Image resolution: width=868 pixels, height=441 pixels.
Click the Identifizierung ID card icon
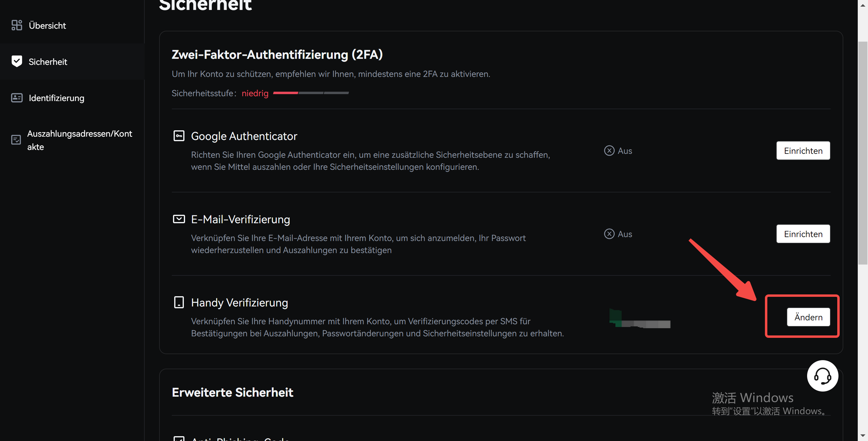(17, 98)
